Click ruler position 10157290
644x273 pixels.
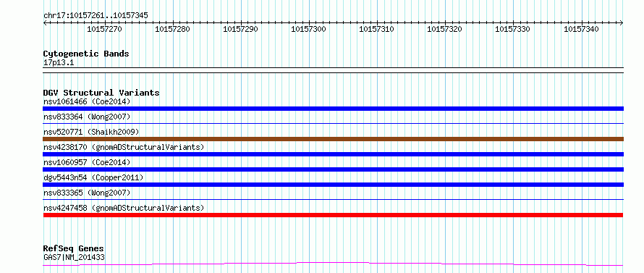click(x=241, y=29)
